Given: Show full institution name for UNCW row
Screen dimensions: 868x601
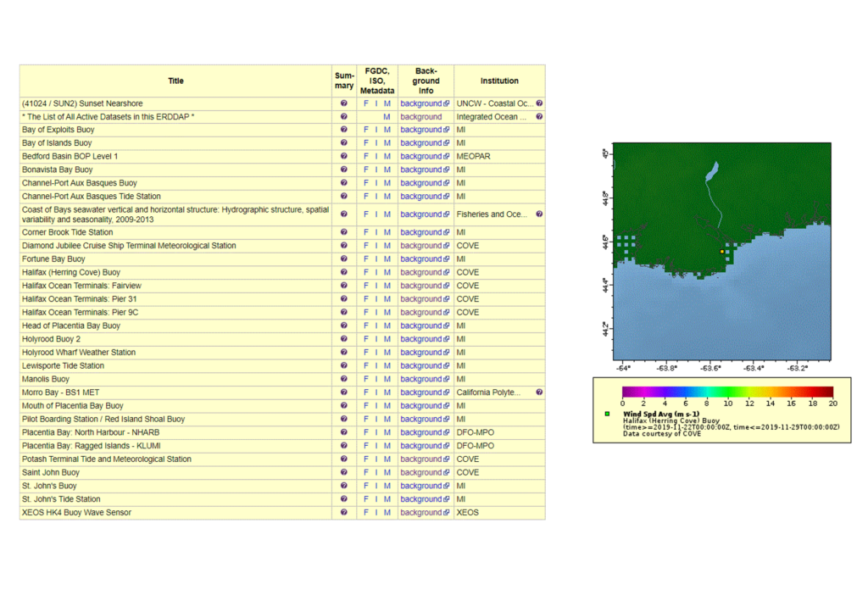Looking at the screenshot, I should [539, 103].
